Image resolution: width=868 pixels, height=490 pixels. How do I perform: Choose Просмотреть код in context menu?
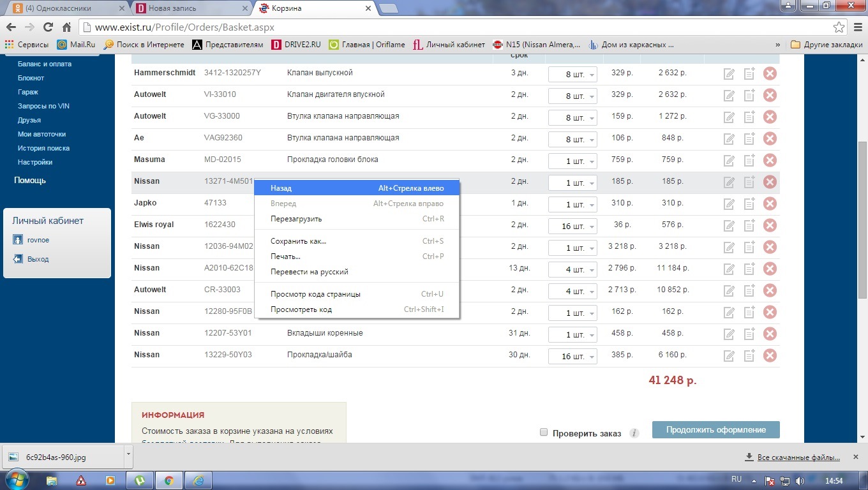click(357, 309)
